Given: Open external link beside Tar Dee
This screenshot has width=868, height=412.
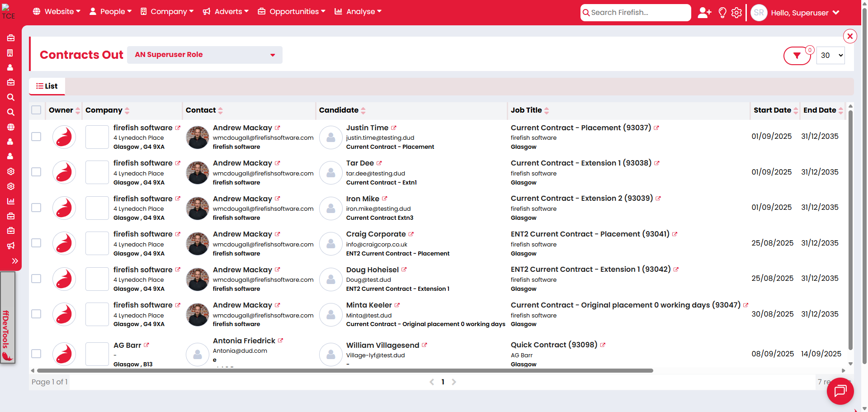Looking at the screenshot, I should tap(379, 163).
